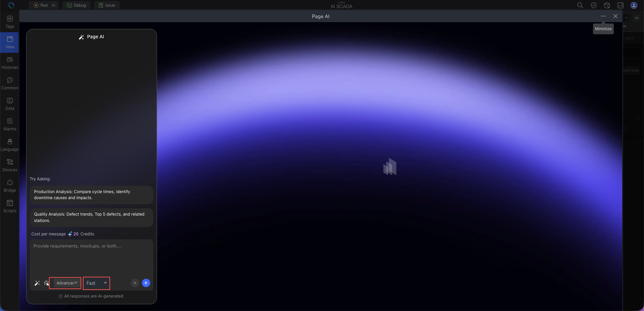Open the Scripts section in sidebar

(x=10, y=207)
